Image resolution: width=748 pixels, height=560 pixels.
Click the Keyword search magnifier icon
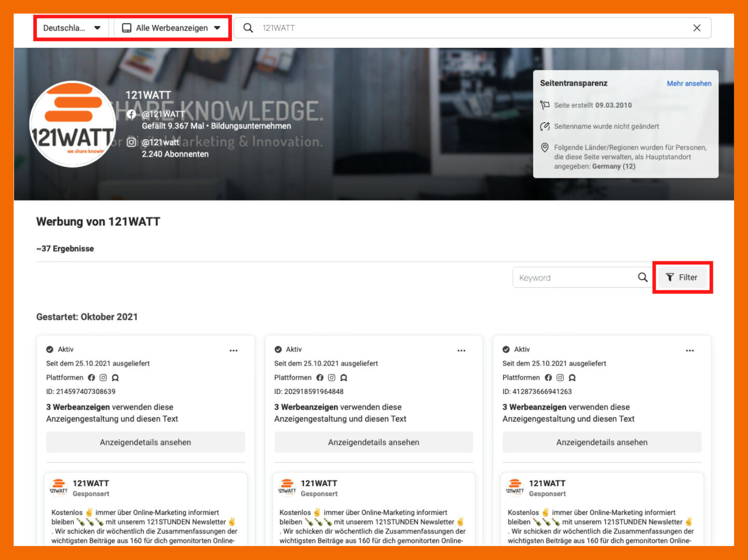click(x=643, y=277)
